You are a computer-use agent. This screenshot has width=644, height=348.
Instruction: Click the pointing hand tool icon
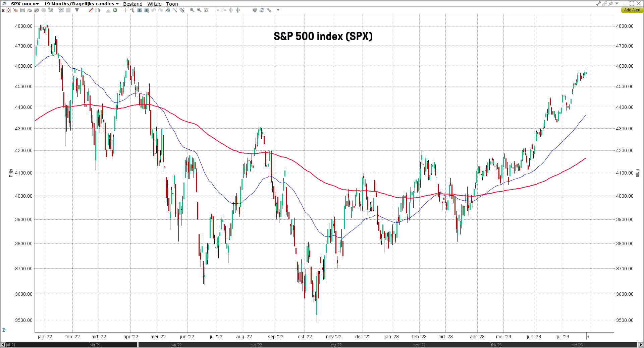coord(15,10)
